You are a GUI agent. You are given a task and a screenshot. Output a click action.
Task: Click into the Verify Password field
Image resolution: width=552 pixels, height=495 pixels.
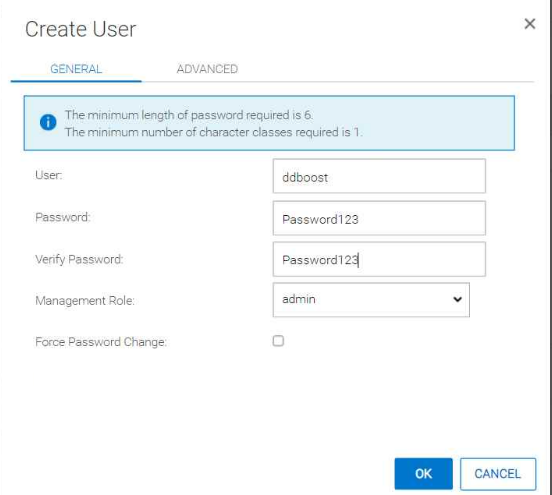coord(379,259)
